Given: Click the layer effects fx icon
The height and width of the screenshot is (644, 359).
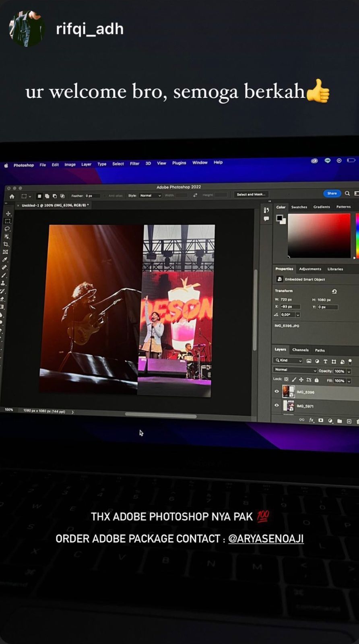Looking at the screenshot, I should [x=311, y=420].
